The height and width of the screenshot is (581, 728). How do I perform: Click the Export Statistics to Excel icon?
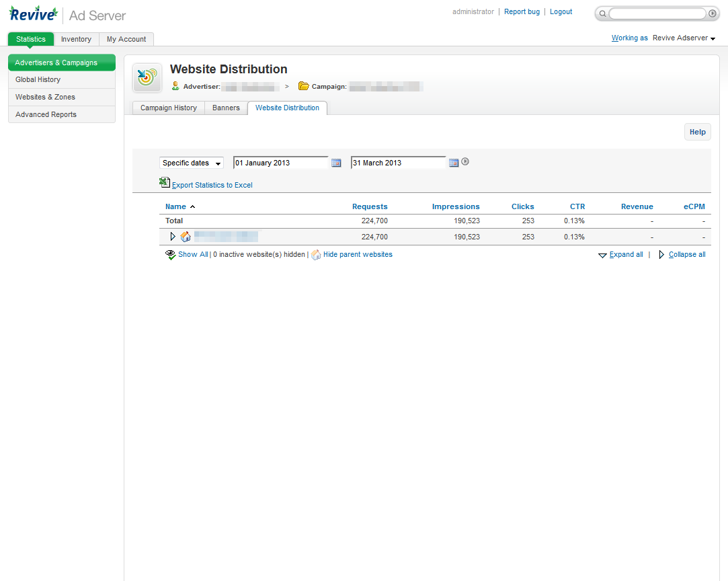click(165, 182)
